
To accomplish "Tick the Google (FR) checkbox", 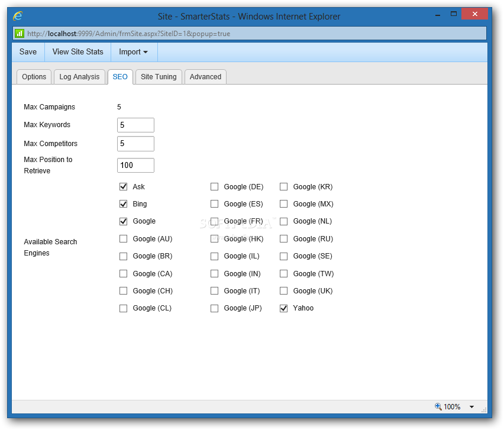I will [214, 221].
